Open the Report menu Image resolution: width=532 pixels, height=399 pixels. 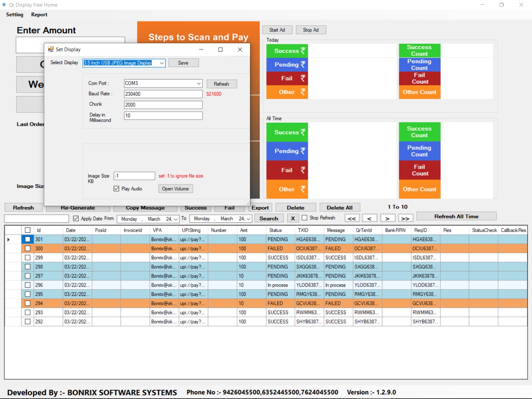39,15
